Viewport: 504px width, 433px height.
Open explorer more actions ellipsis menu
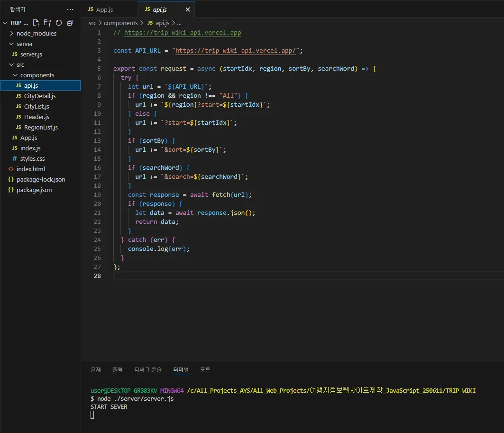pos(70,9)
